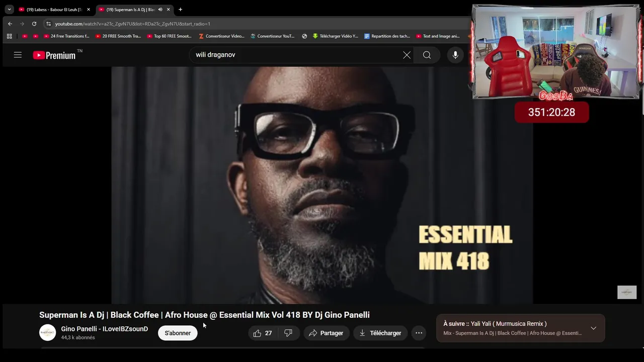Open the first YouTube bookmark icon
Screen dimensions: 644x362
(25, 36)
